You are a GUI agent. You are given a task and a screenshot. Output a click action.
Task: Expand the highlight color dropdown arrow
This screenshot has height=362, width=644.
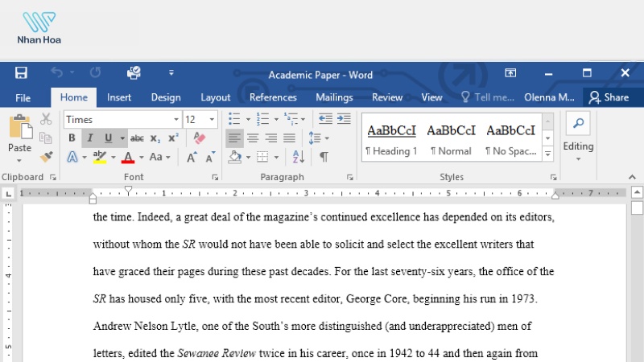tap(114, 157)
